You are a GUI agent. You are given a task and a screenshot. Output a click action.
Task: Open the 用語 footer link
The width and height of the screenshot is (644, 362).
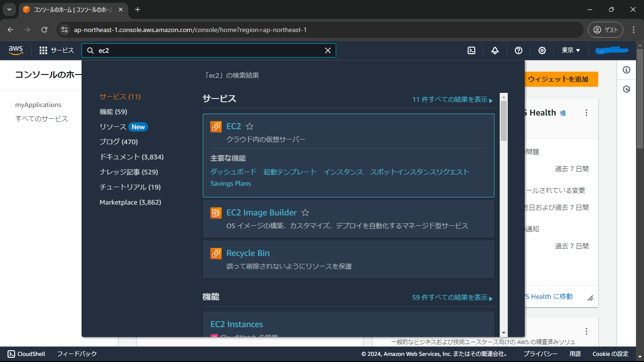(575, 354)
